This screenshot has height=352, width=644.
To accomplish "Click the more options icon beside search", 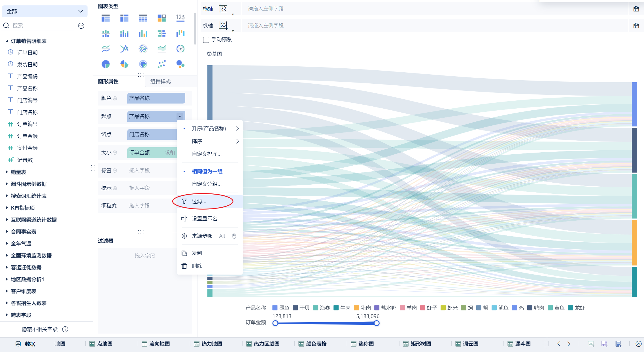I will pyautogui.click(x=81, y=26).
